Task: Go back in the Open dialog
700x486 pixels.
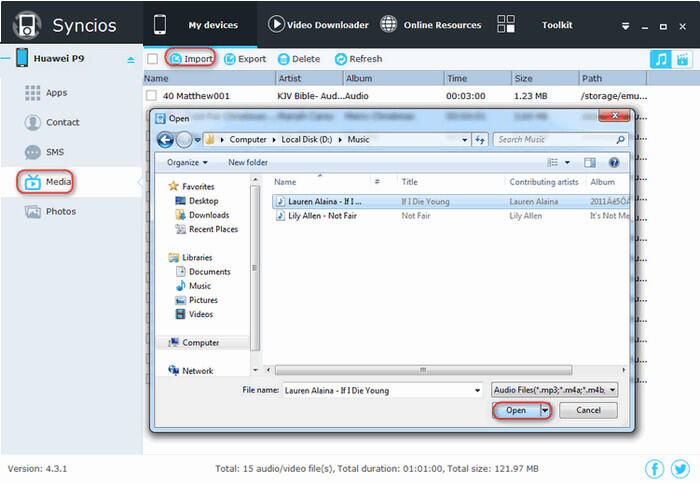Action: click(x=165, y=140)
